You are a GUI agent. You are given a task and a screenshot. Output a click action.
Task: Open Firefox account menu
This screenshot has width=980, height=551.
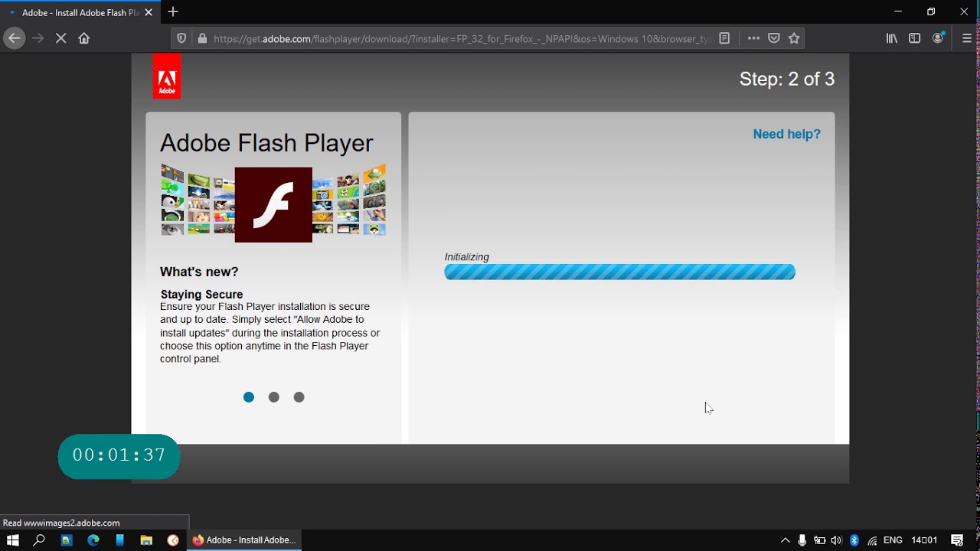(x=938, y=38)
